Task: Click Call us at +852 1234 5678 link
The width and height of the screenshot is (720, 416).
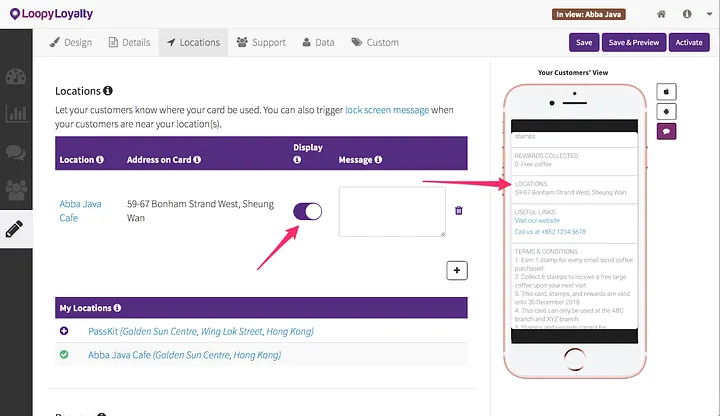Action: [x=550, y=231]
